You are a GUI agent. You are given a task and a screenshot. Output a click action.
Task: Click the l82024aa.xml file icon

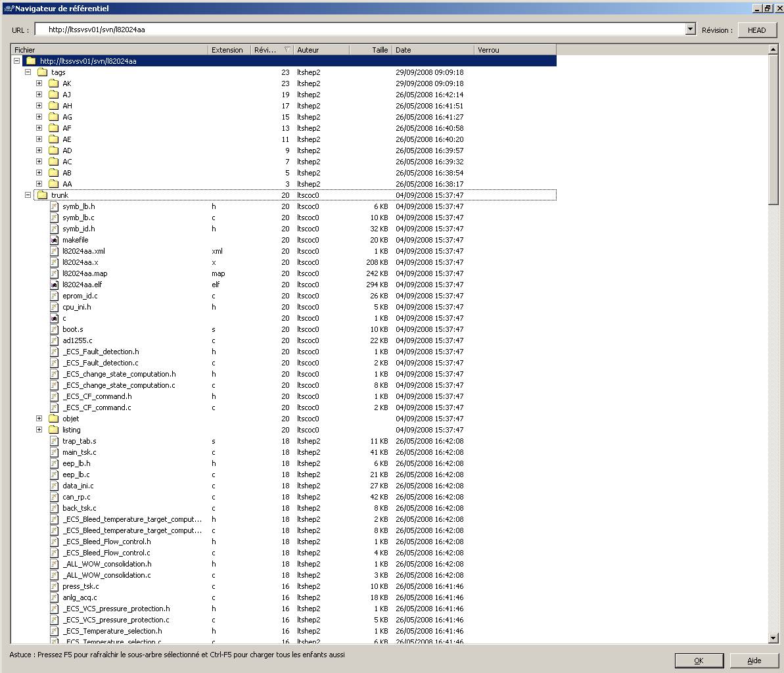click(54, 251)
